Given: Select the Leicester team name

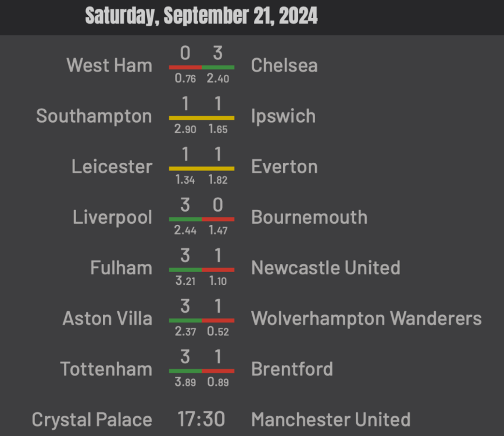Looking at the screenshot, I should click(112, 166).
